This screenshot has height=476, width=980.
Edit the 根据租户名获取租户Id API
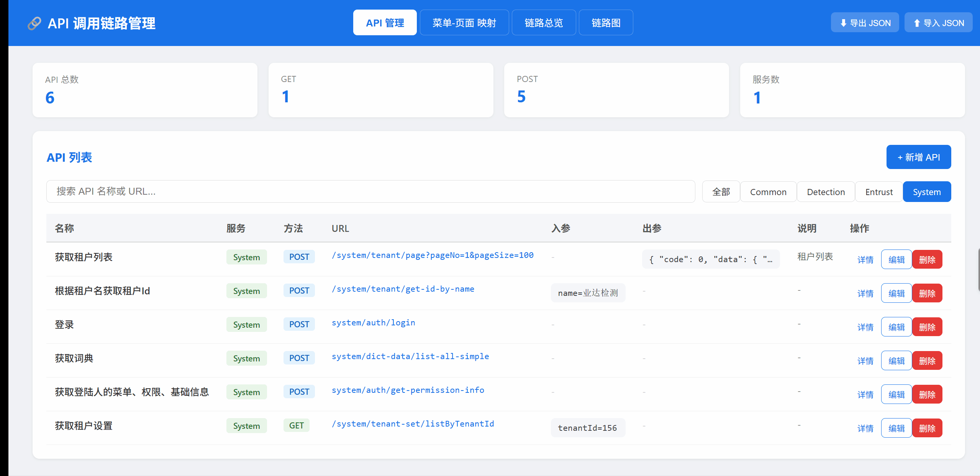[896, 293]
